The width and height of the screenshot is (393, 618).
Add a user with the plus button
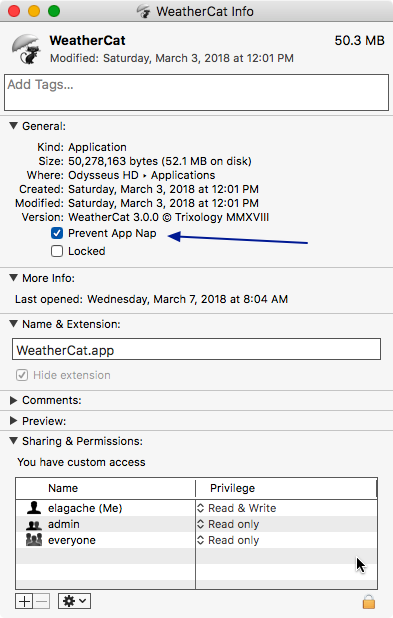click(24, 601)
